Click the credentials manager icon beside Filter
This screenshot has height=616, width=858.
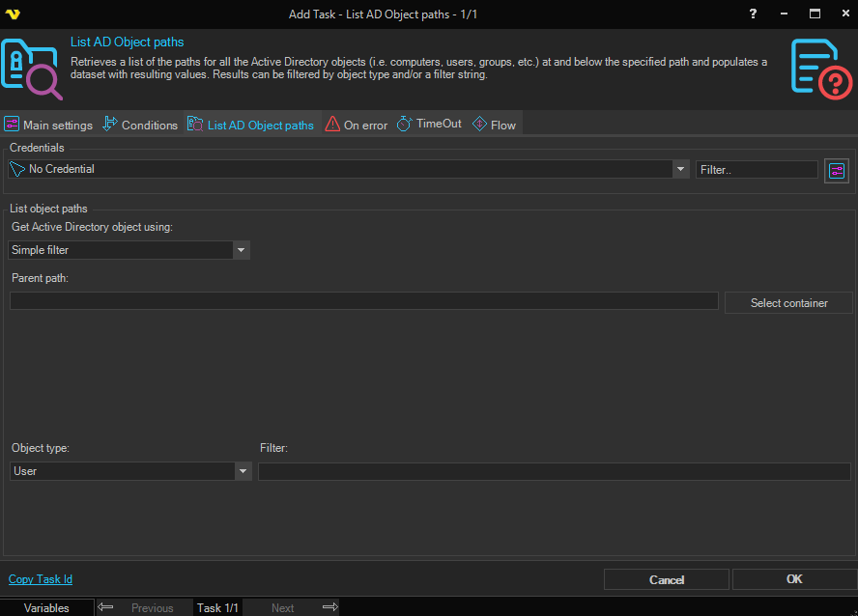tap(836, 171)
